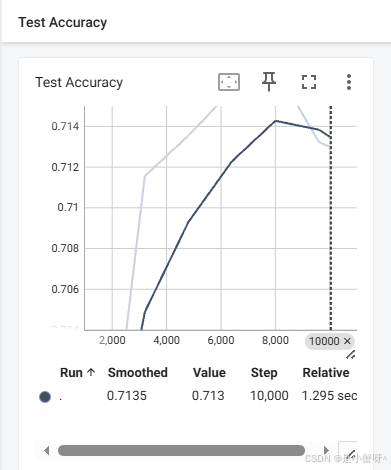
Task: Click the dark blue run color dot
Action: [x=45, y=397]
